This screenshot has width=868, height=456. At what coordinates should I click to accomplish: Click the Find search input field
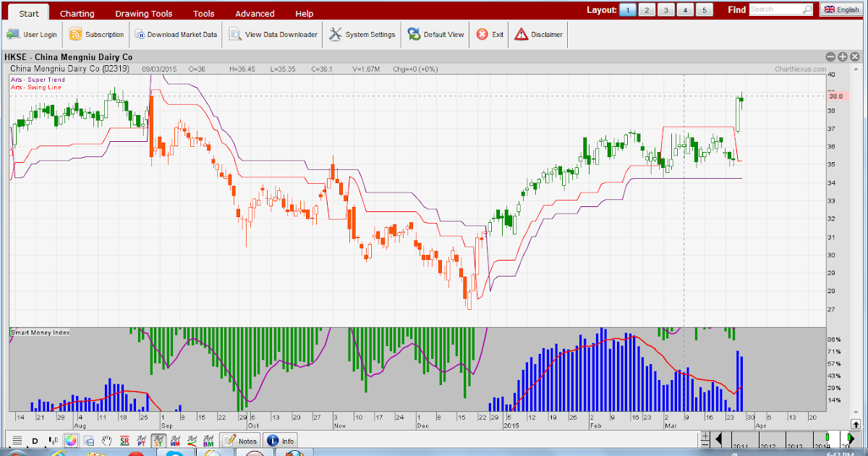[x=778, y=9]
